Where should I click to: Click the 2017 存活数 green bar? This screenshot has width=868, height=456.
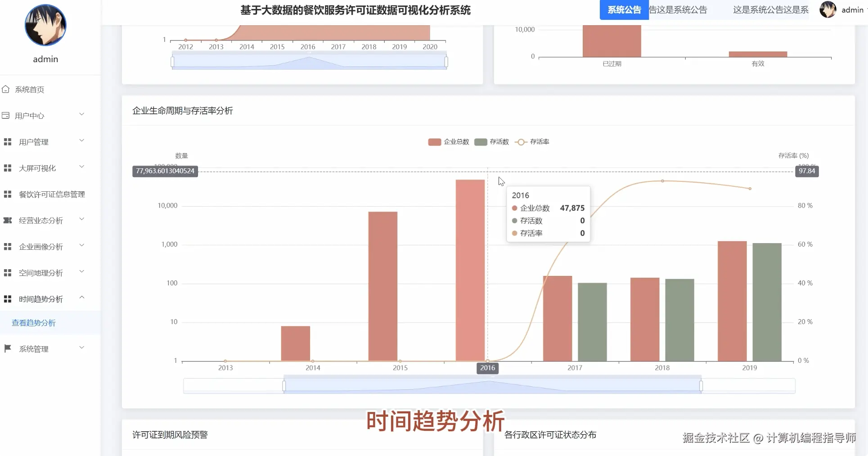[x=592, y=322]
